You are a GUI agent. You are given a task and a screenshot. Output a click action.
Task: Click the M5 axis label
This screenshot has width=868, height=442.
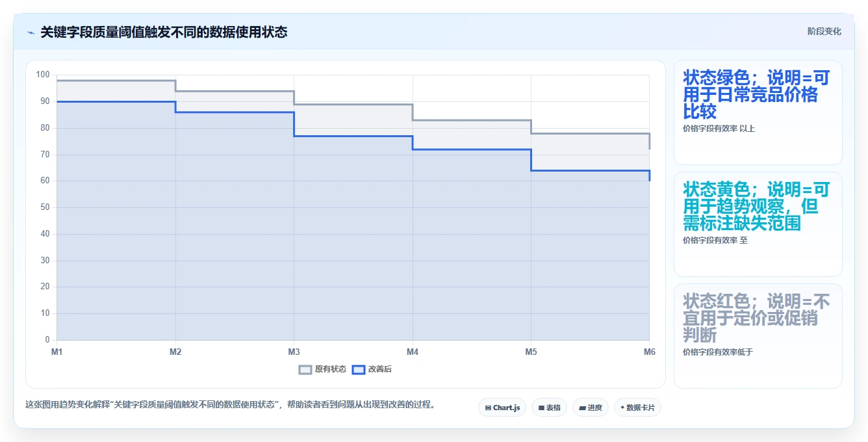[x=531, y=352]
